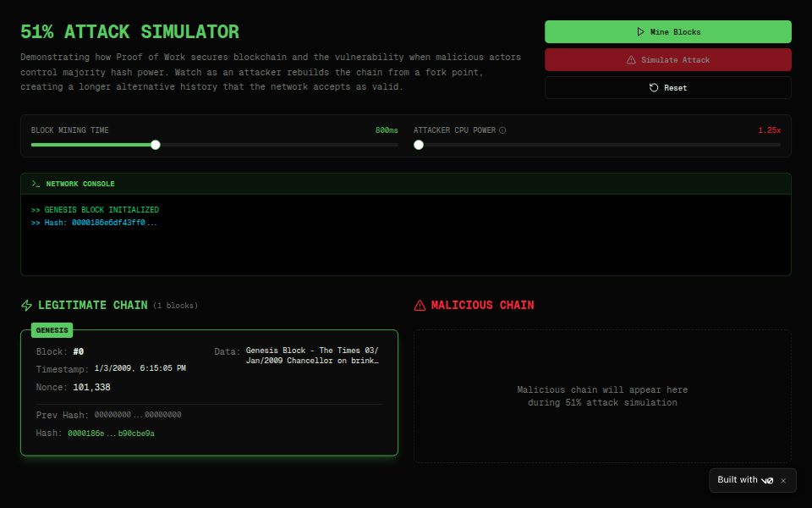
Task: Click the LEGITIMATE CHAIN heading
Action: (93, 306)
